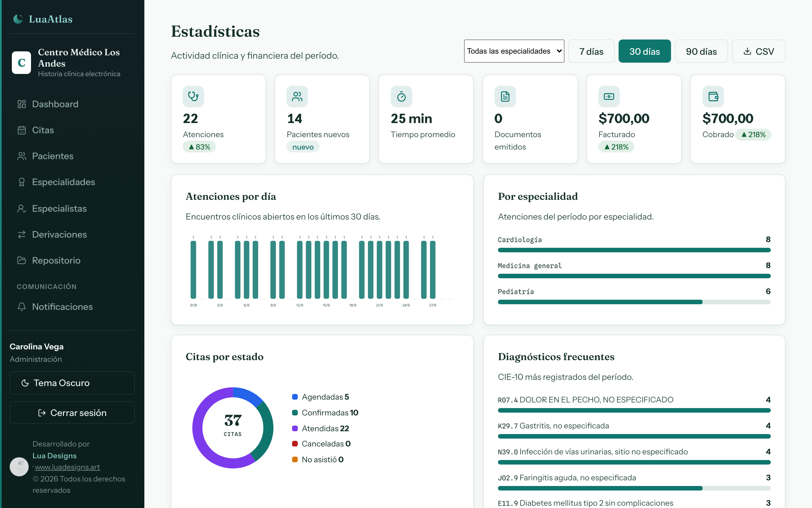
Task: Open Especialistas menu item
Action: 72,209
